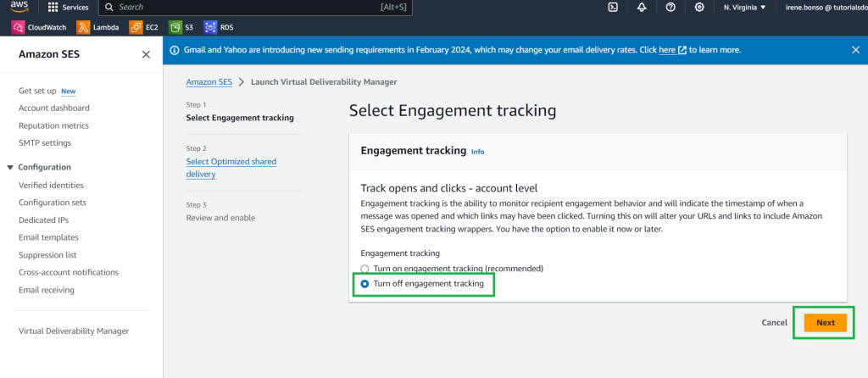The image size is (868, 378).
Task: Open the CloudWatch shortcut icon
Action: pyautogui.click(x=18, y=27)
